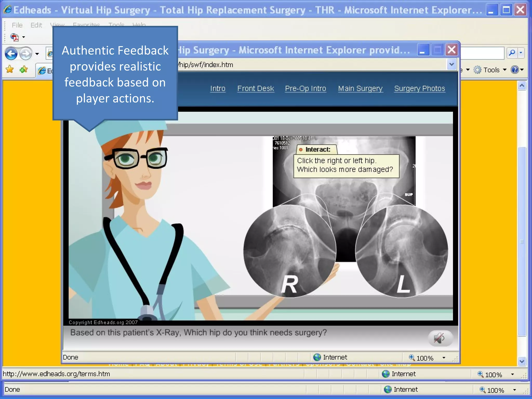Minimize the popup Hip Surgery window
This screenshot has width=532, height=399.
tap(423, 50)
